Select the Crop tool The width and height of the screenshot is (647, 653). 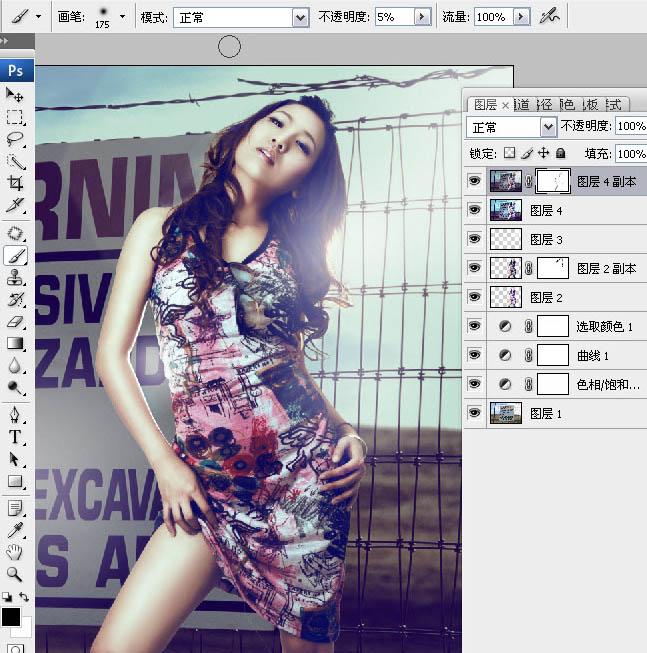15,183
